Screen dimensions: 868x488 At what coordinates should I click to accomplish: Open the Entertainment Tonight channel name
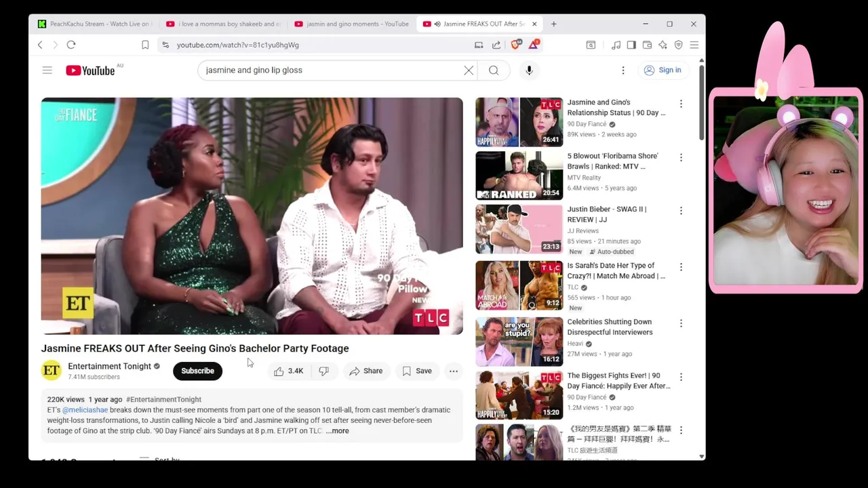[x=109, y=366]
